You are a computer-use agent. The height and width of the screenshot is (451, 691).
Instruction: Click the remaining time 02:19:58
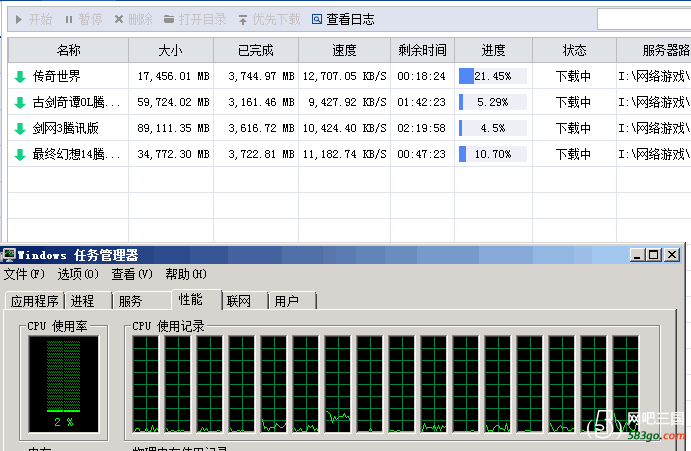pos(421,128)
